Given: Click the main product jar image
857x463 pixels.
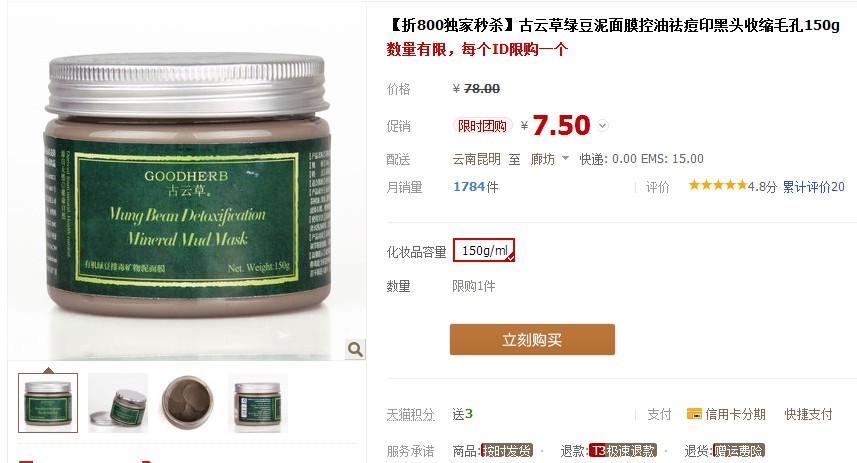Looking at the screenshot, I should pyautogui.click(x=187, y=186).
